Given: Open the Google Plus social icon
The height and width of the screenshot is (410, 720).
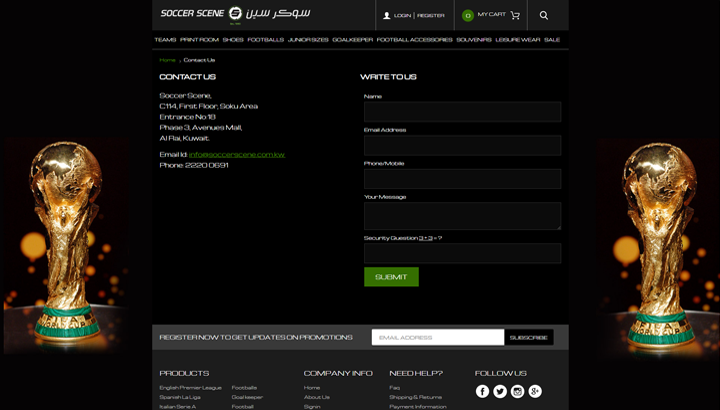Looking at the screenshot, I should (x=535, y=391).
